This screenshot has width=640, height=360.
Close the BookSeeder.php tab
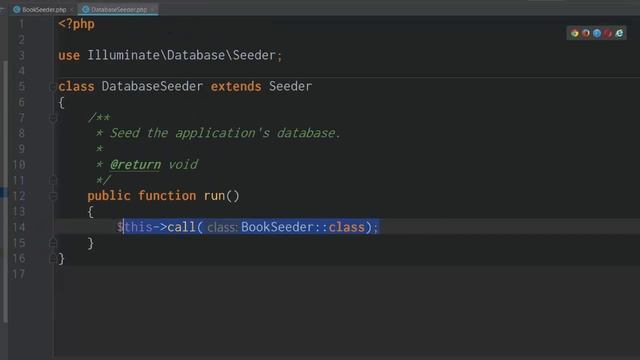coord(72,9)
